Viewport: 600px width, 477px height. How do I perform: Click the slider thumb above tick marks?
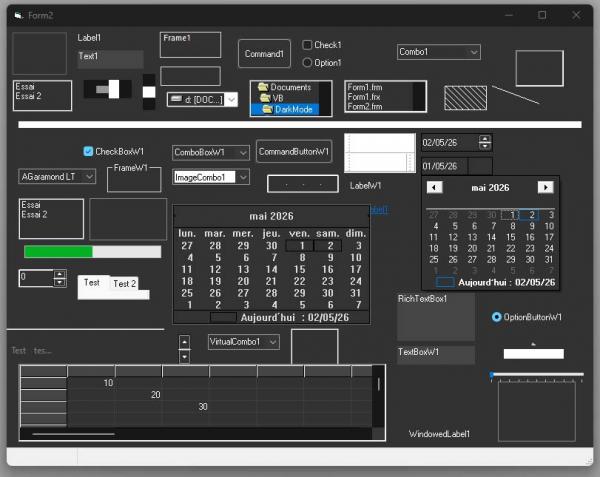492,375
